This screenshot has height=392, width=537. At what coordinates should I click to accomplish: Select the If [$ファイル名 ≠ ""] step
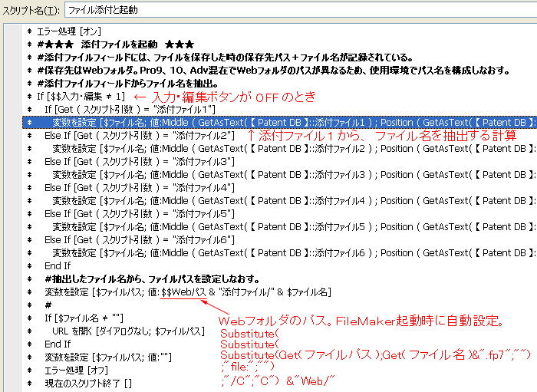[x=84, y=318]
